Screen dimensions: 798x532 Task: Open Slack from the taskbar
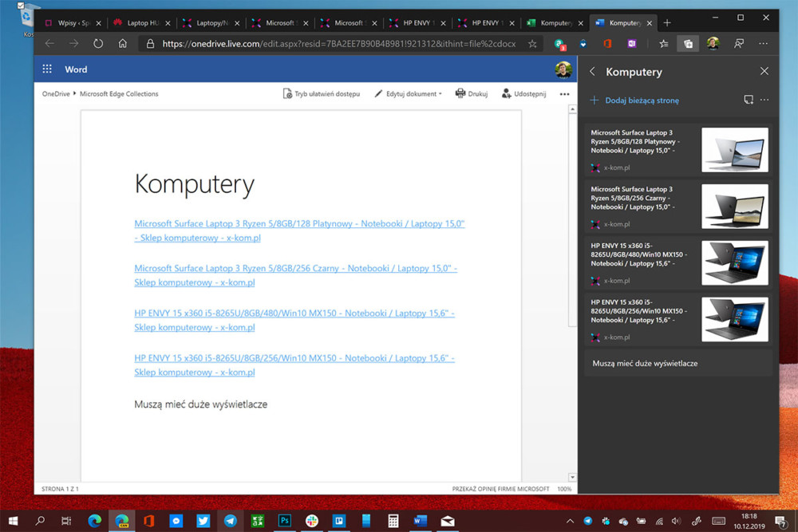click(x=312, y=521)
